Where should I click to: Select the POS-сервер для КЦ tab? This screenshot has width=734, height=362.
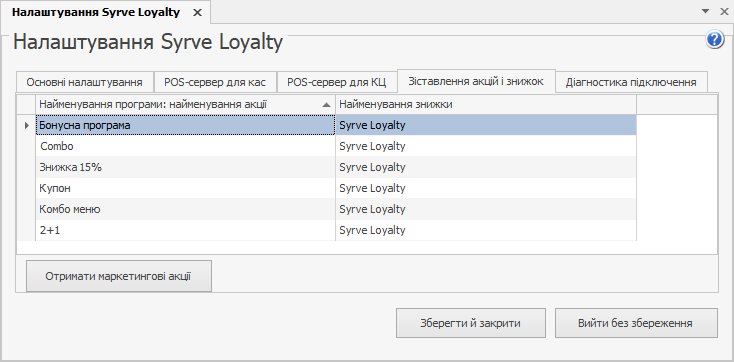337,83
